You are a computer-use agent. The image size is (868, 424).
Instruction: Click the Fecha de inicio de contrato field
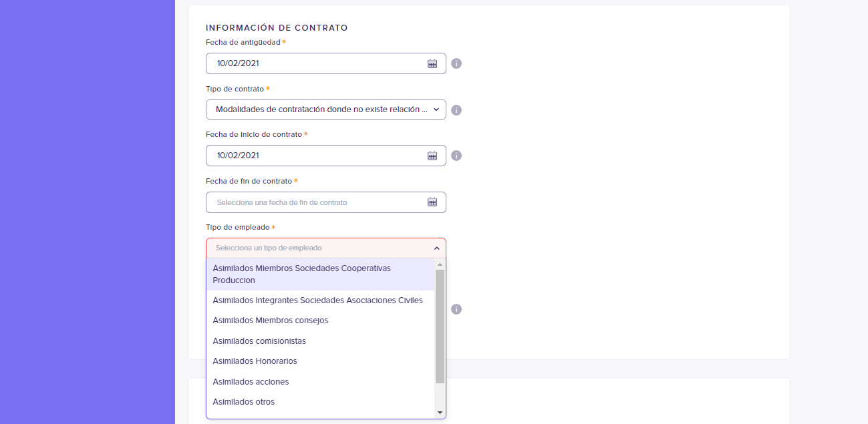(x=326, y=156)
